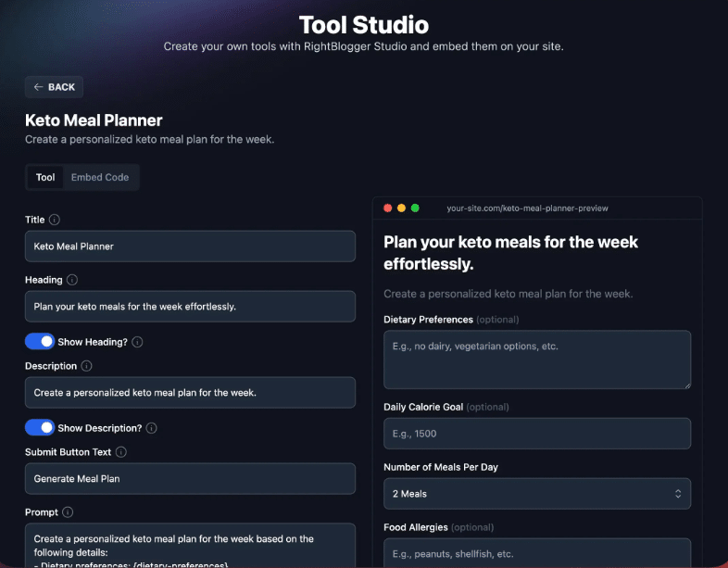Open the Number of Meals Per Day dropdown
This screenshot has height=568, width=728.
point(537,494)
